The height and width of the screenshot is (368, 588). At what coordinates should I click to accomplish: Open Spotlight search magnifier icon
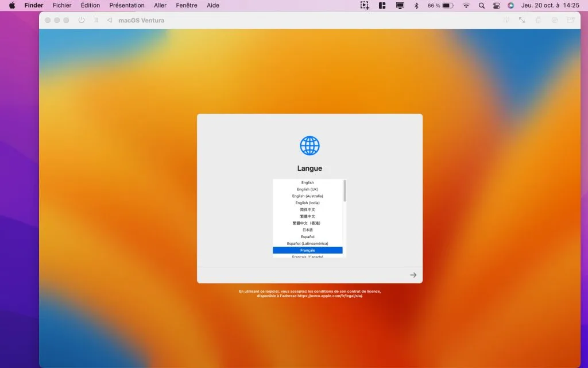pos(482,5)
